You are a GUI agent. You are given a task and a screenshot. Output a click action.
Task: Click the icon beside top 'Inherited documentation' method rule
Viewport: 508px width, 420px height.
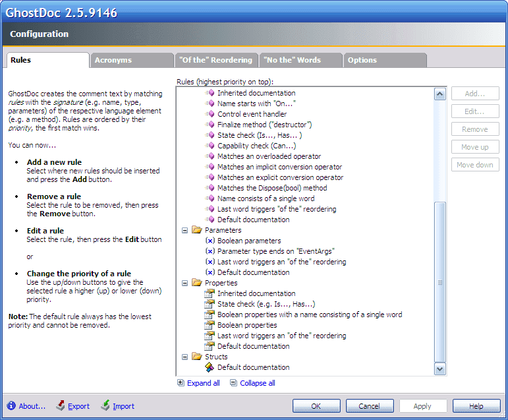click(x=210, y=93)
